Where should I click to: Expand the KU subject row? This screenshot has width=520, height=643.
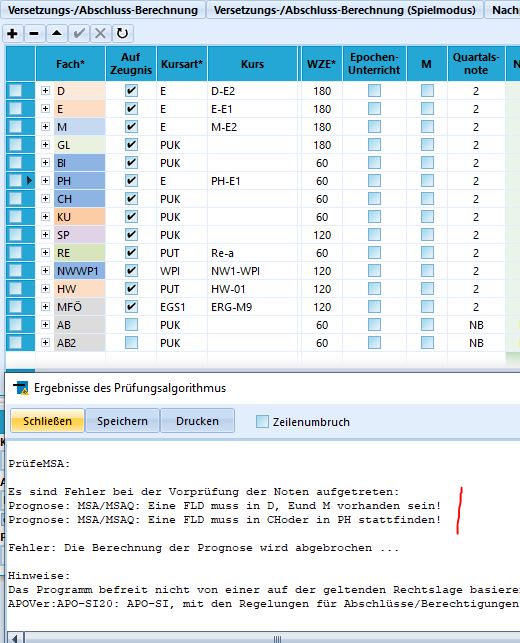(x=46, y=217)
